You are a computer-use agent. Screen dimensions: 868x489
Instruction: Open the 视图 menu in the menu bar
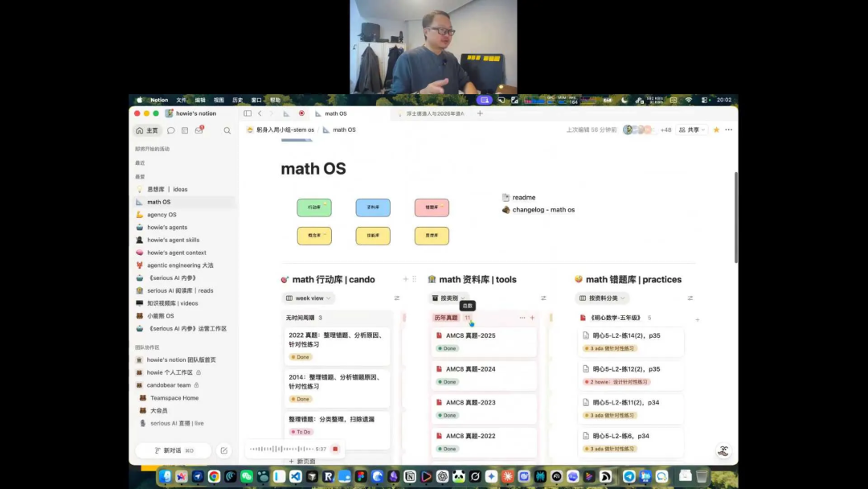click(x=219, y=101)
